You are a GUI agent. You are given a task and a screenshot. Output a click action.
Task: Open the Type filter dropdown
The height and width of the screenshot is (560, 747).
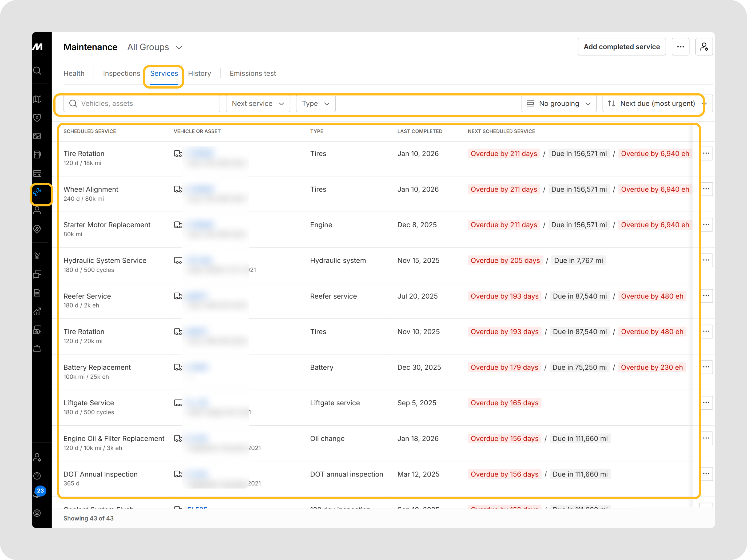(315, 104)
